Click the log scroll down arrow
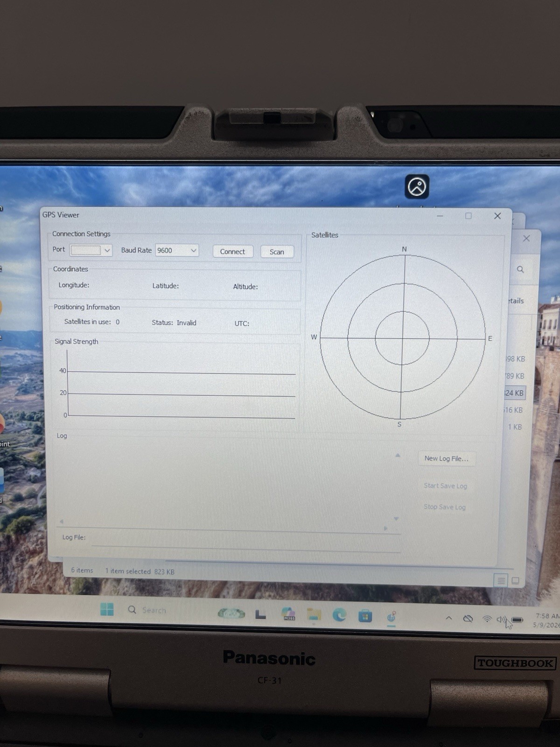Viewport: 560px width, 747px height. click(396, 519)
